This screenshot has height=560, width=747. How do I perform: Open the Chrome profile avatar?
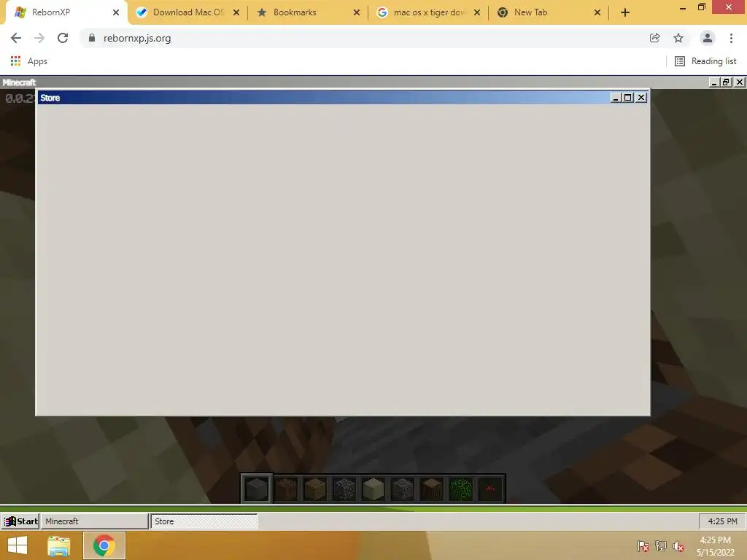[708, 38]
